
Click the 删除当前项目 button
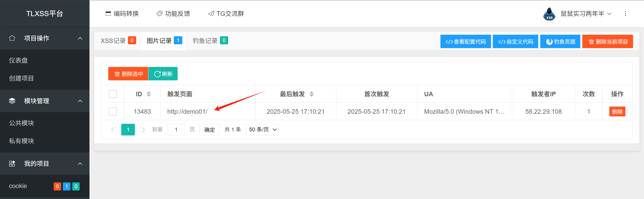[607, 42]
